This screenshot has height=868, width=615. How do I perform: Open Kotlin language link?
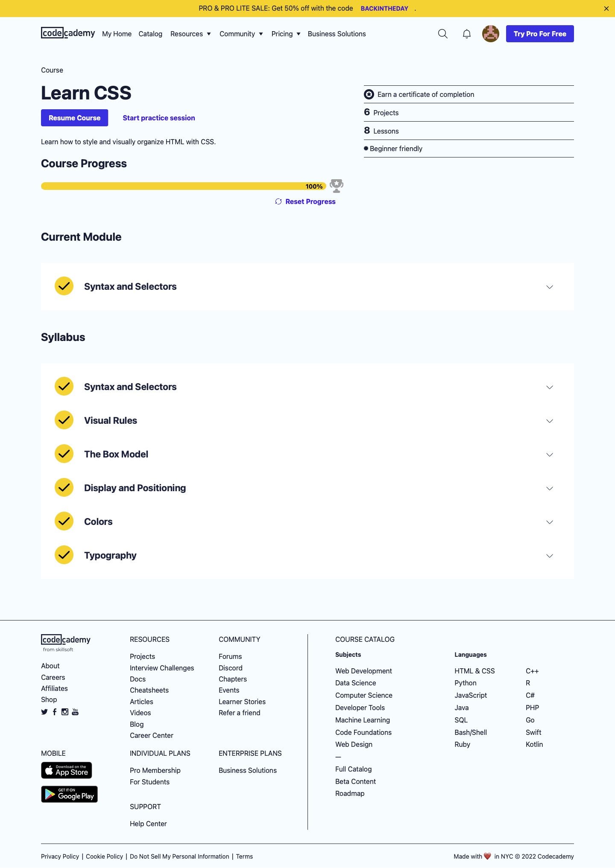(534, 744)
